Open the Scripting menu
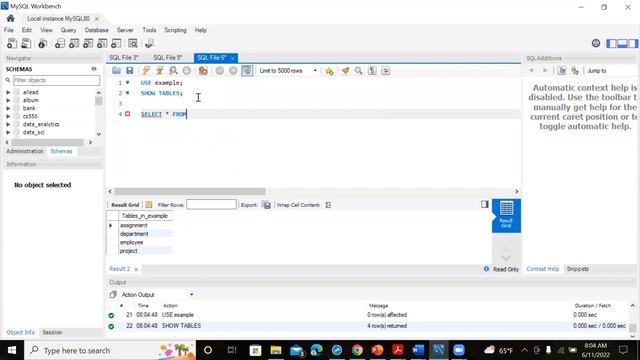 [175, 30]
